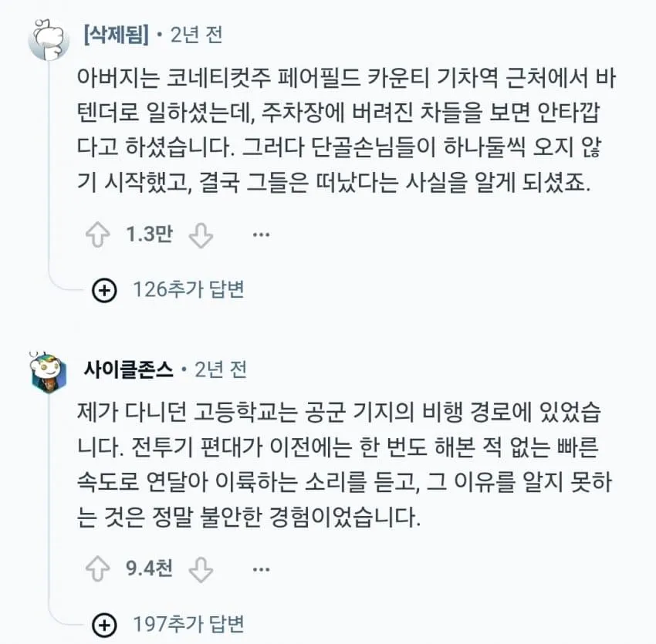The width and height of the screenshot is (656, 644).
Task: Open the 사이클존스 username profile
Action: click(128, 369)
